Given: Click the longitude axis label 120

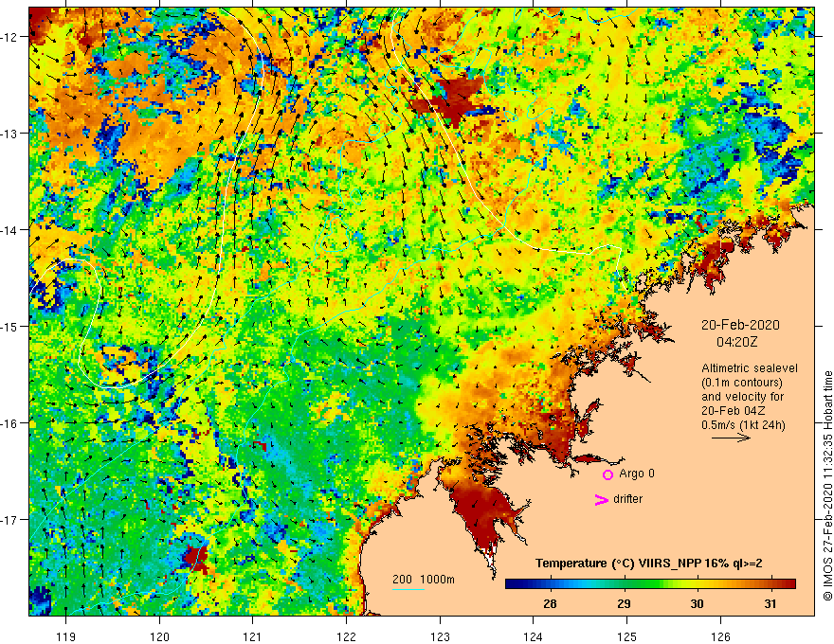Looking at the screenshot, I should pos(159,636).
